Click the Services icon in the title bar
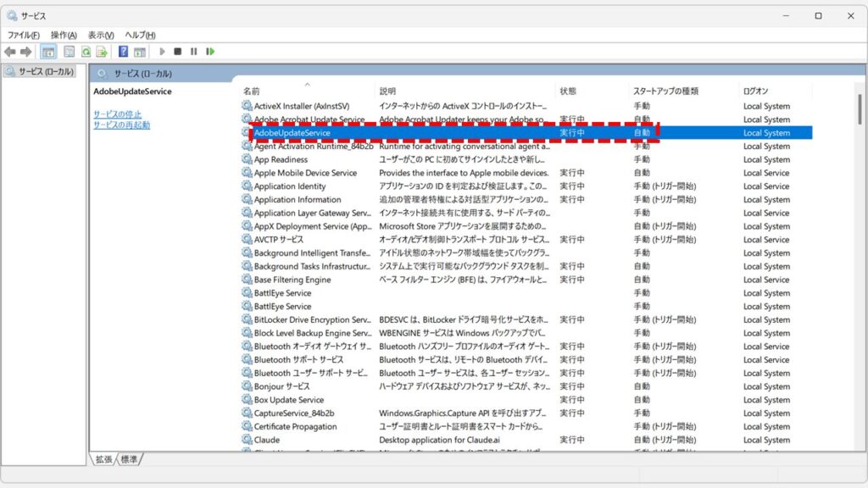The width and height of the screenshot is (868, 488). (x=12, y=15)
